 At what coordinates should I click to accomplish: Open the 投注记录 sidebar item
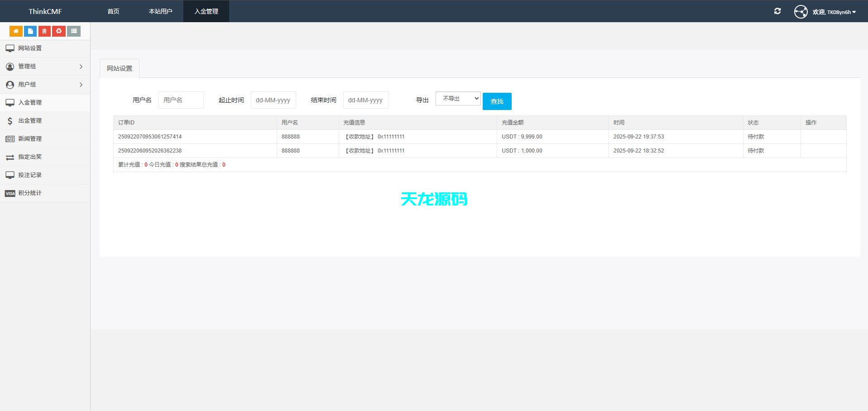29,175
